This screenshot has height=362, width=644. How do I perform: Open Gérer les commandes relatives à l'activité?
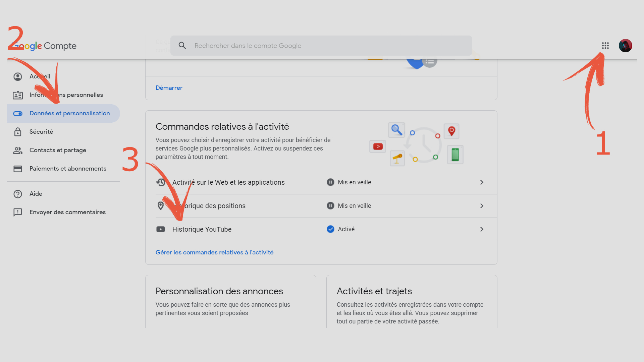click(214, 252)
